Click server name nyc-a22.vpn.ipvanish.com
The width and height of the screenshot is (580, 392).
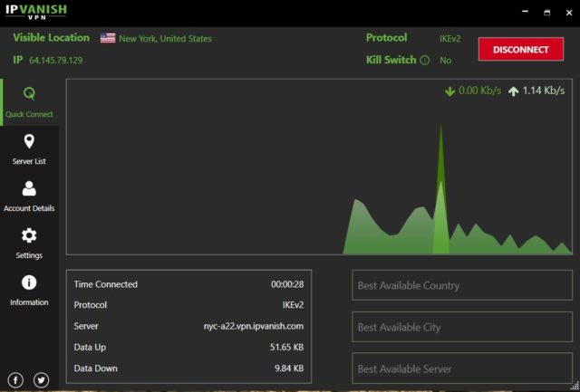[x=254, y=326]
